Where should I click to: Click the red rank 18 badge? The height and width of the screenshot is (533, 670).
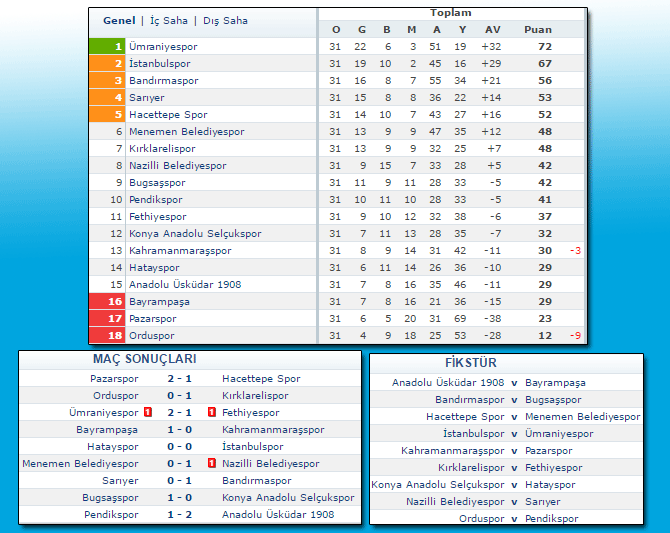pyautogui.click(x=105, y=336)
